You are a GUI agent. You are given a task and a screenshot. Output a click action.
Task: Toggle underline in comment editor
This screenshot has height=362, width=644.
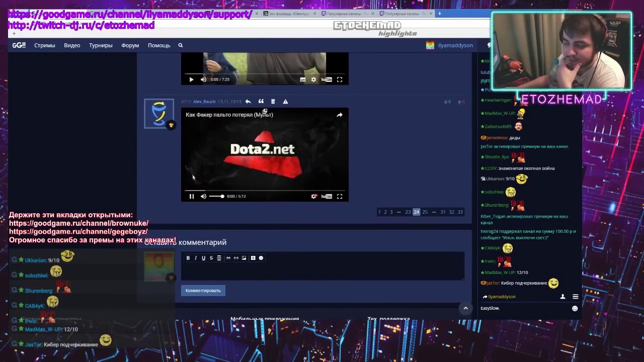(203, 258)
